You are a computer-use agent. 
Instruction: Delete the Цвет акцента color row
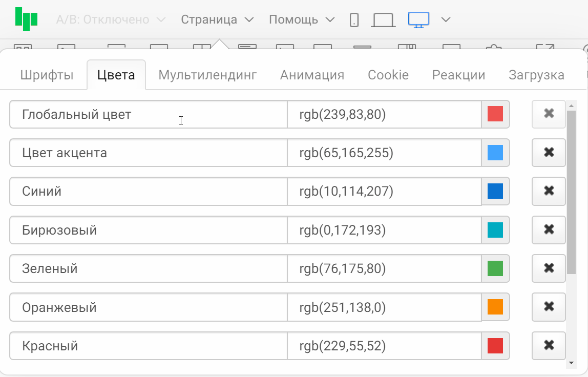tap(549, 153)
